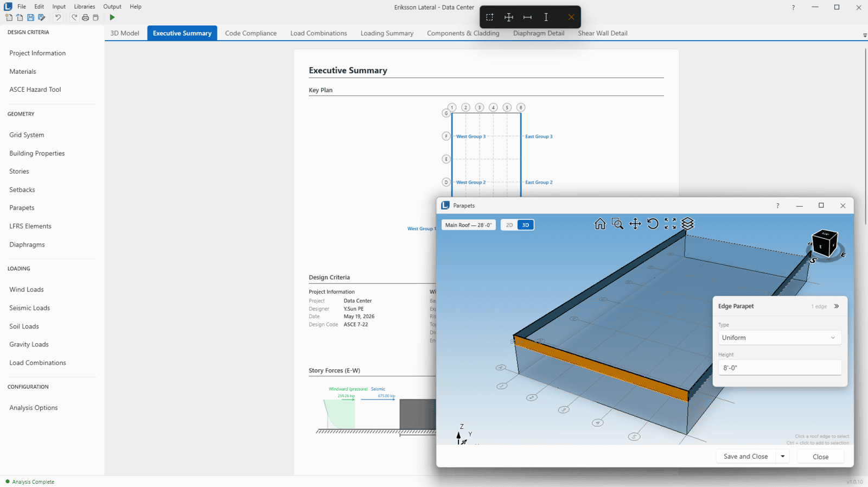Click the Close button in Parapets dialog
868x487 pixels.
click(820, 457)
